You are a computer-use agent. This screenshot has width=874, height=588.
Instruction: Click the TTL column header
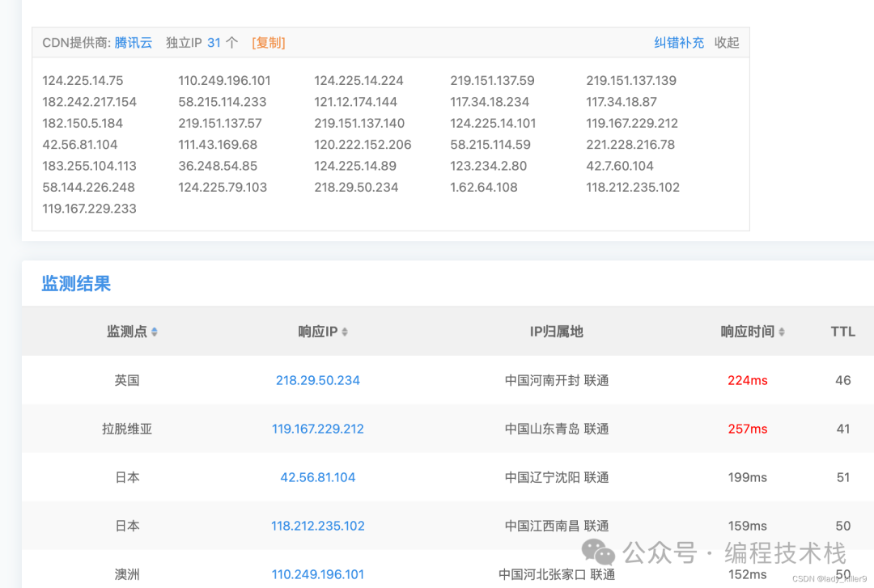click(x=842, y=332)
